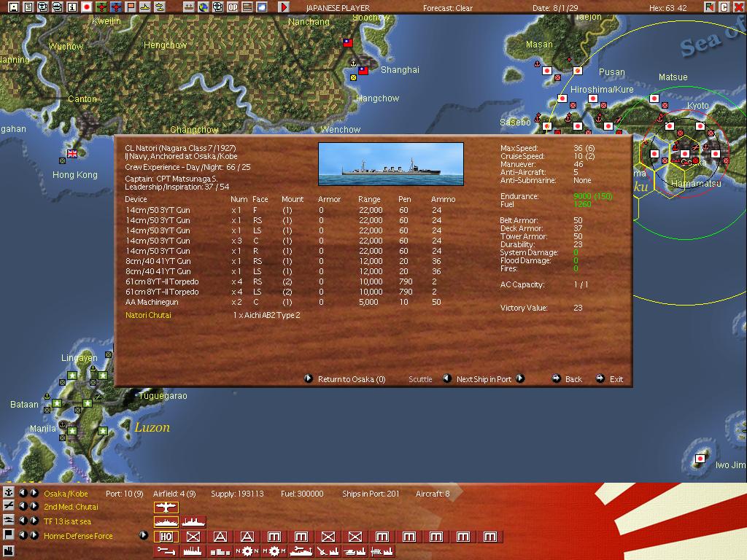
Task: Select the anchor port icon beside Osaka/Kobe
Action: point(9,493)
